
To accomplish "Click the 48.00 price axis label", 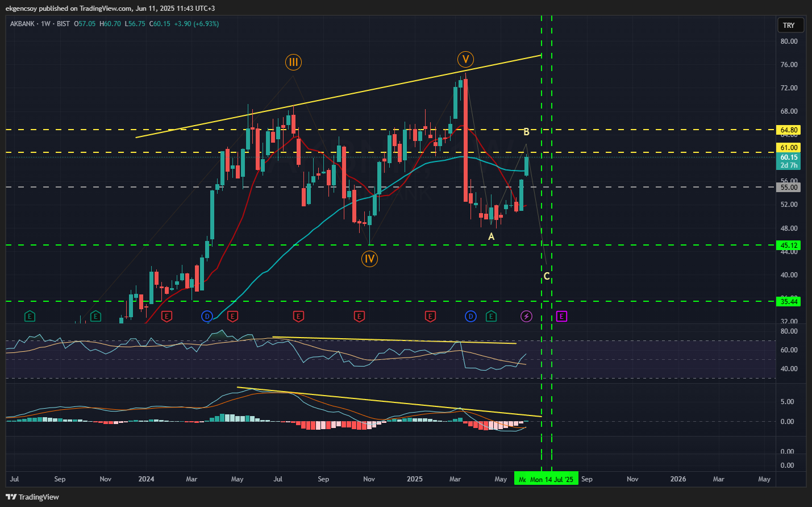I will click(x=789, y=228).
